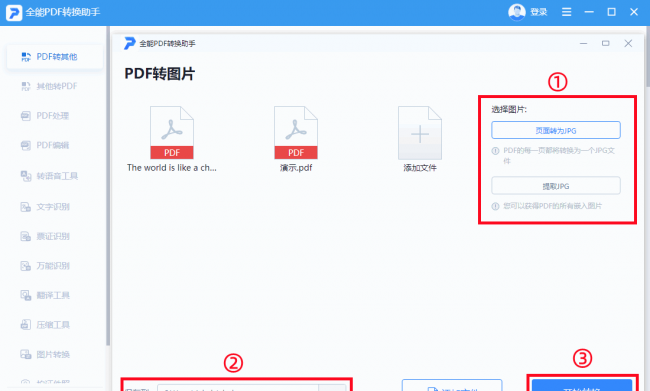Screen dimensions: 650x391
Task: Click the 添加文件 plus tile
Action: pos(420,139)
